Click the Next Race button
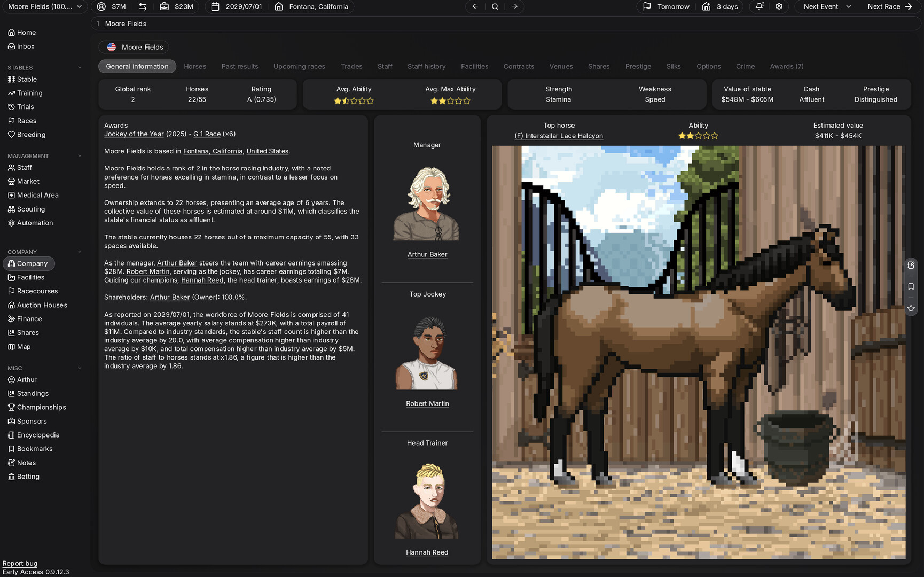 (890, 6)
